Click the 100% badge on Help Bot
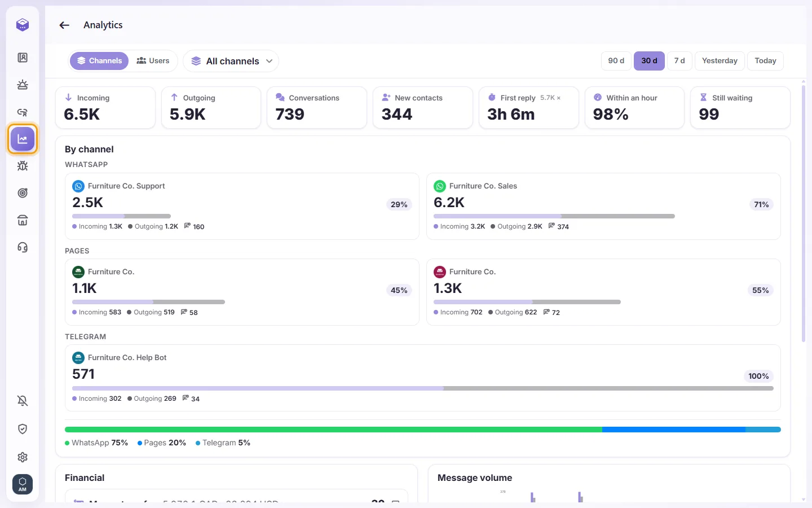The height and width of the screenshot is (508, 812). click(x=758, y=376)
